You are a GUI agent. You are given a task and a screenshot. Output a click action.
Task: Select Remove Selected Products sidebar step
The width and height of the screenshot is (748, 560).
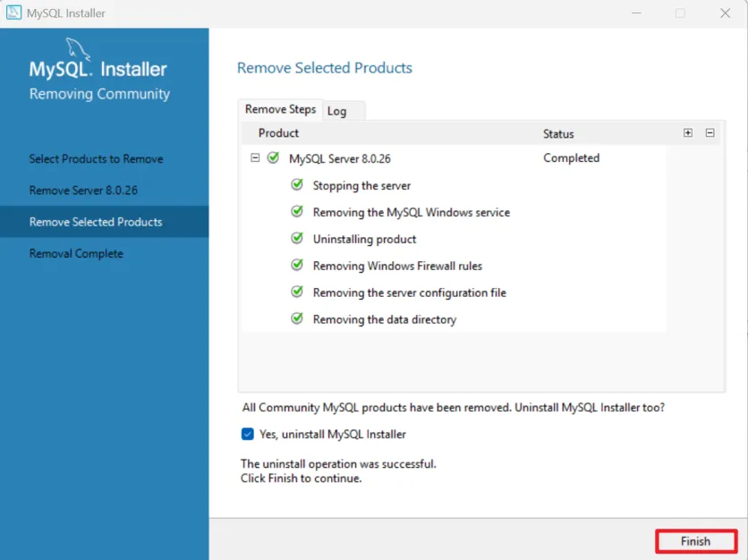pos(104,222)
